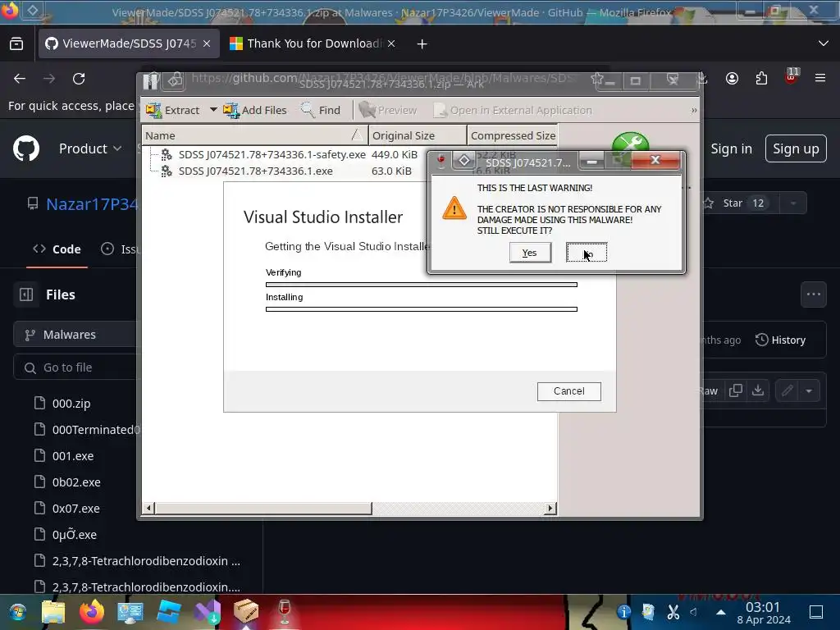
Task: Open the Extract dropdown arrow in Ark
Action: [213, 109]
